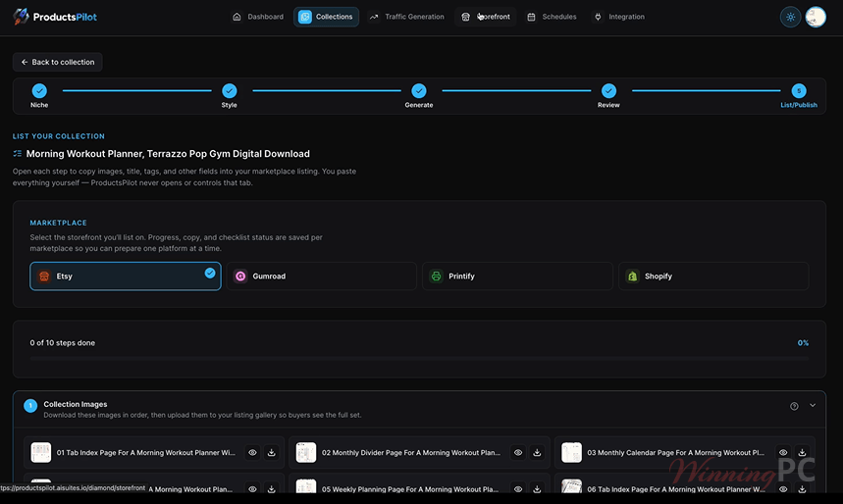Open the Schedules tab

[x=552, y=17]
